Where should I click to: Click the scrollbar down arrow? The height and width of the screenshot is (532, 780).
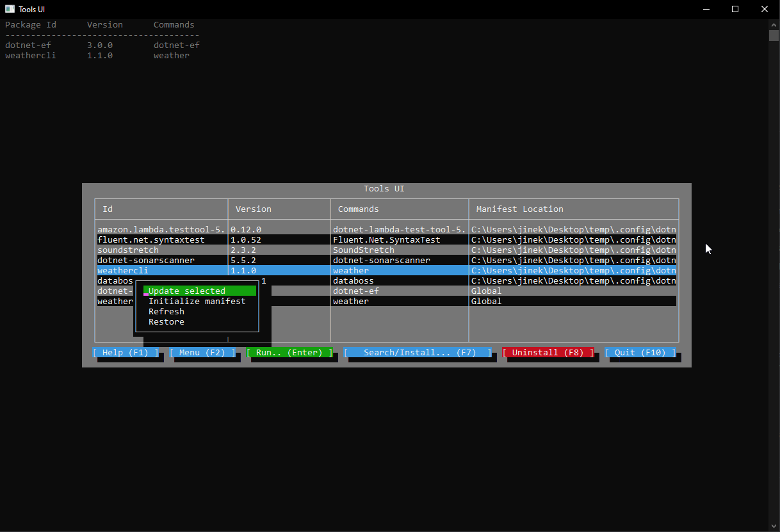coord(774,526)
